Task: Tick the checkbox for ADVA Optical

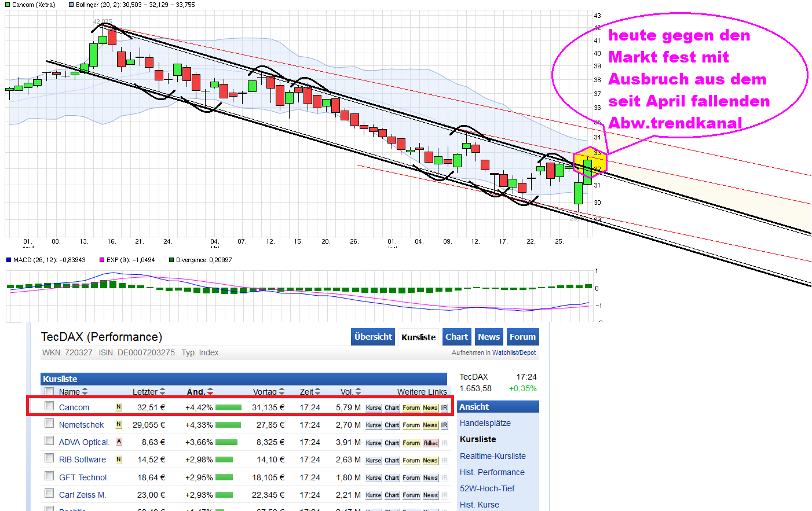Action: tap(49, 441)
